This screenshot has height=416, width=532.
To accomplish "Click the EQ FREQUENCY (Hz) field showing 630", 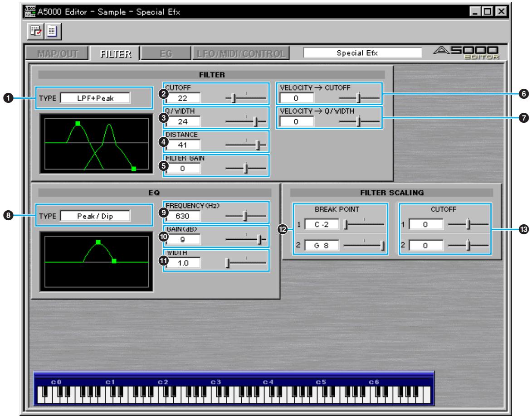I will point(183,216).
